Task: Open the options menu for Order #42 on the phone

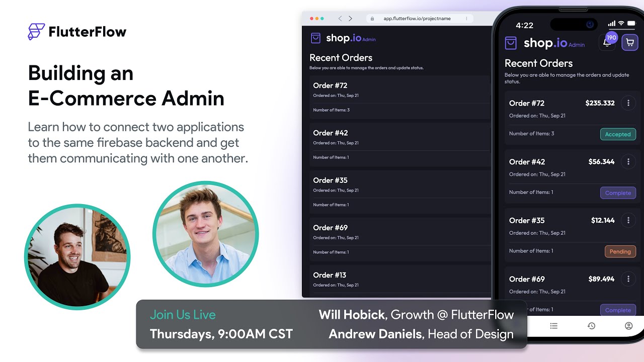Action: tap(628, 162)
